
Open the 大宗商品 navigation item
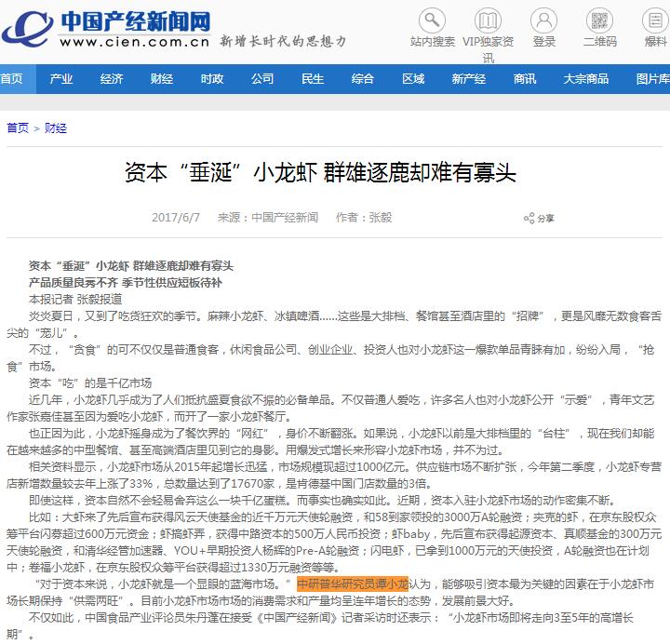[x=586, y=78]
